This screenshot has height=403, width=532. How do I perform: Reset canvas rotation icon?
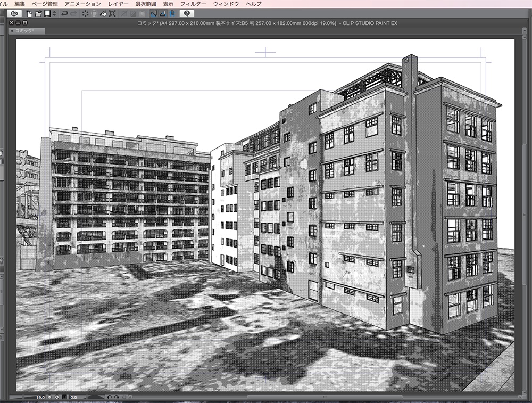124,397
